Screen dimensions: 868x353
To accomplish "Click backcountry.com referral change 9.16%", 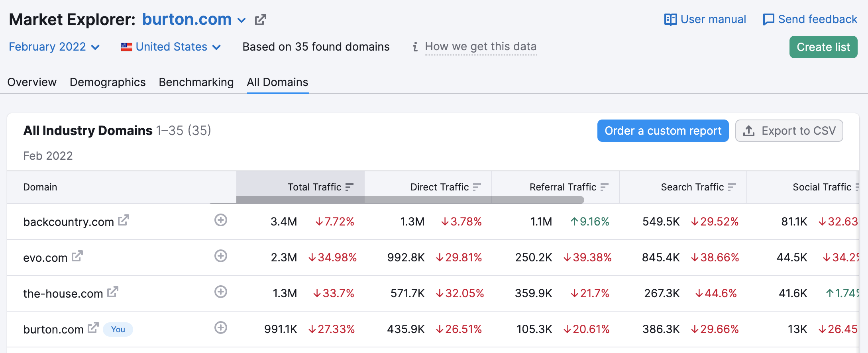I will click(x=590, y=222).
